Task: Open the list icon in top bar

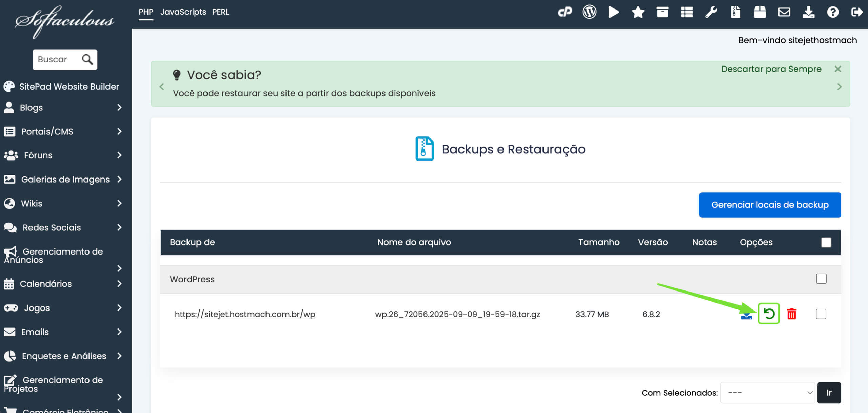Action: 687,12
